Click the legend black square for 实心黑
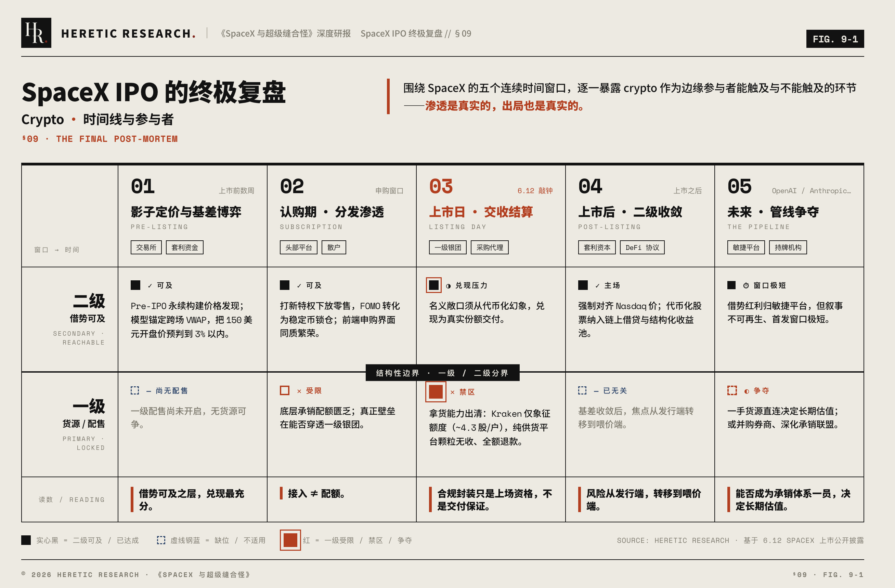 (26, 540)
